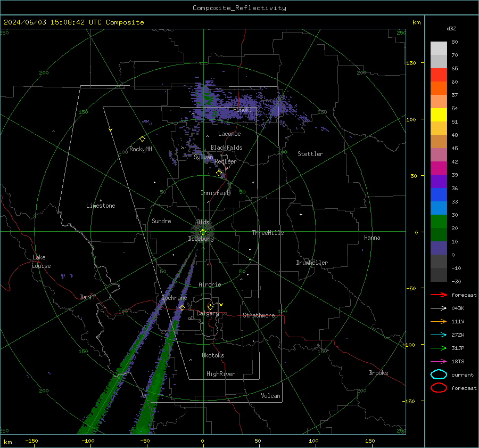
Task: Click the Cochrane town label
Action: point(174,298)
